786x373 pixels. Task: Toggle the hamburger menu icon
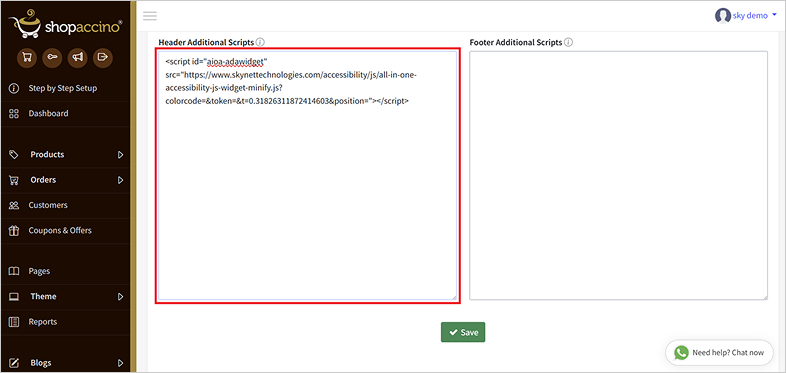tap(150, 16)
